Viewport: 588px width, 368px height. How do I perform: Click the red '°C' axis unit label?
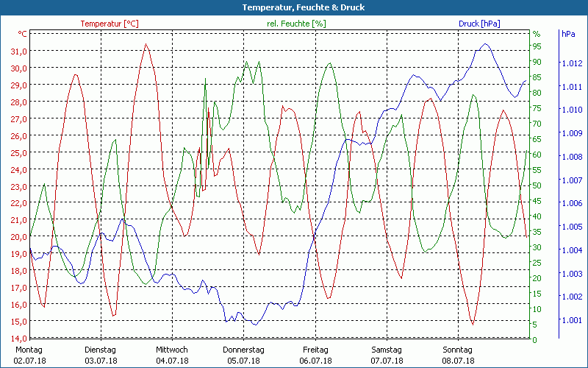pyautogui.click(x=22, y=34)
